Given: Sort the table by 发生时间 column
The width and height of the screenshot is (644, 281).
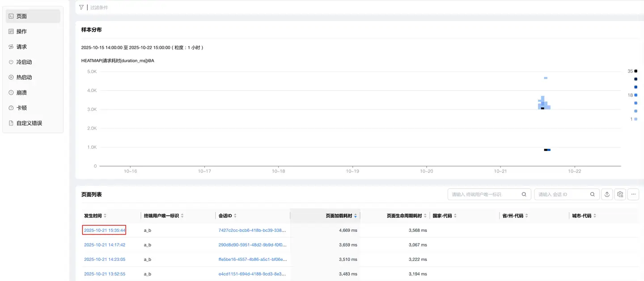Looking at the screenshot, I should click(x=95, y=216).
